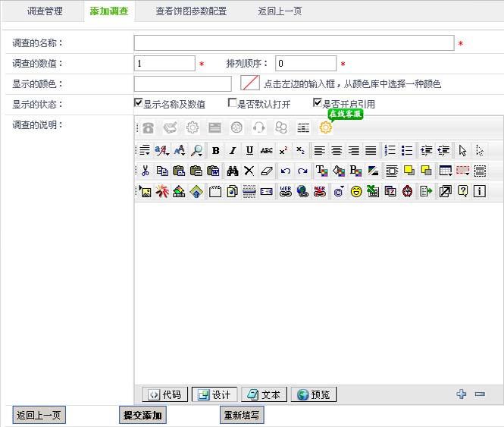Image resolution: width=504 pixels, height=427 pixels.
Task: Toggle bold formatting in editor
Action: [216, 150]
